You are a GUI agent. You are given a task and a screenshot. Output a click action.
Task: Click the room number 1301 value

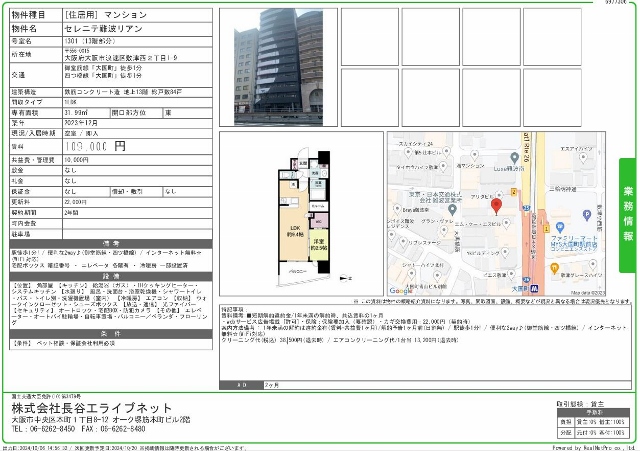pyautogui.click(x=89, y=41)
